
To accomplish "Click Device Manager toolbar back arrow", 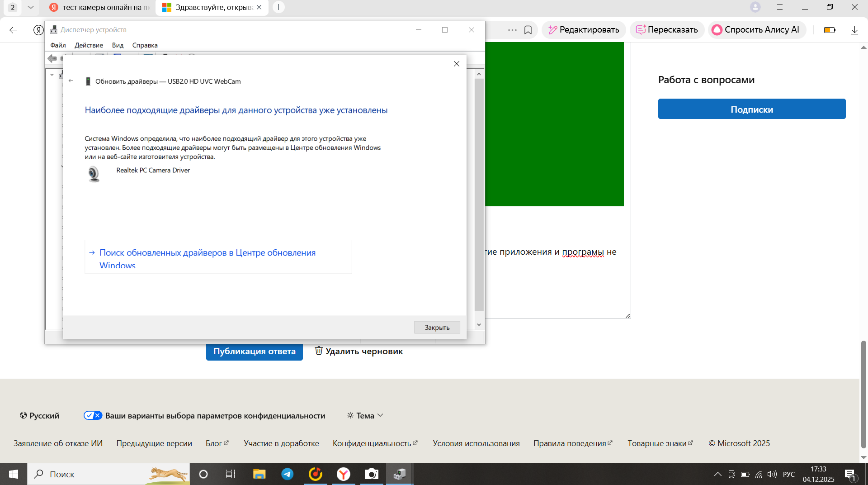I will pos(52,58).
